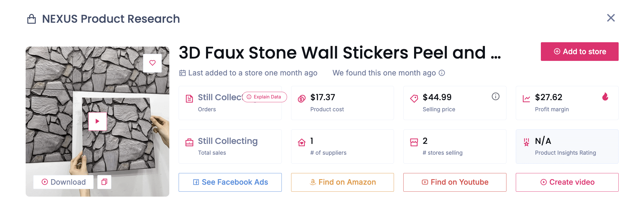Select the Selling price tag icon
644x201 pixels.
pos(414,98)
